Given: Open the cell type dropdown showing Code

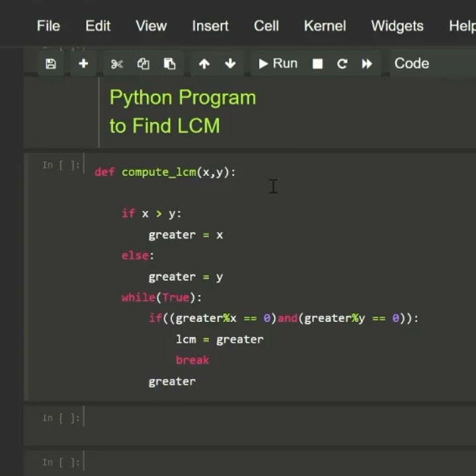Looking at the screenshot, I should pyautogui.click(x=433, y=63).
